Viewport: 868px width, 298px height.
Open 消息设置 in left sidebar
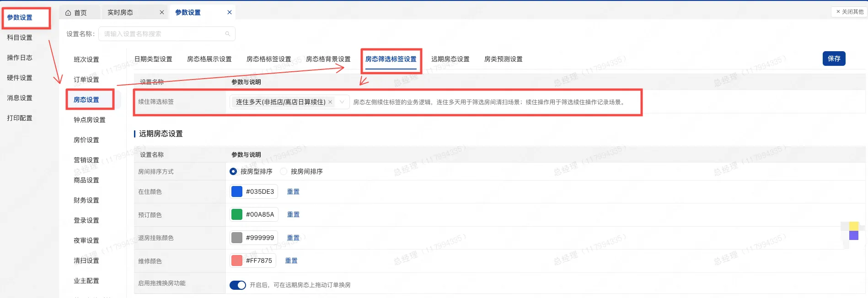coord(20,98)
